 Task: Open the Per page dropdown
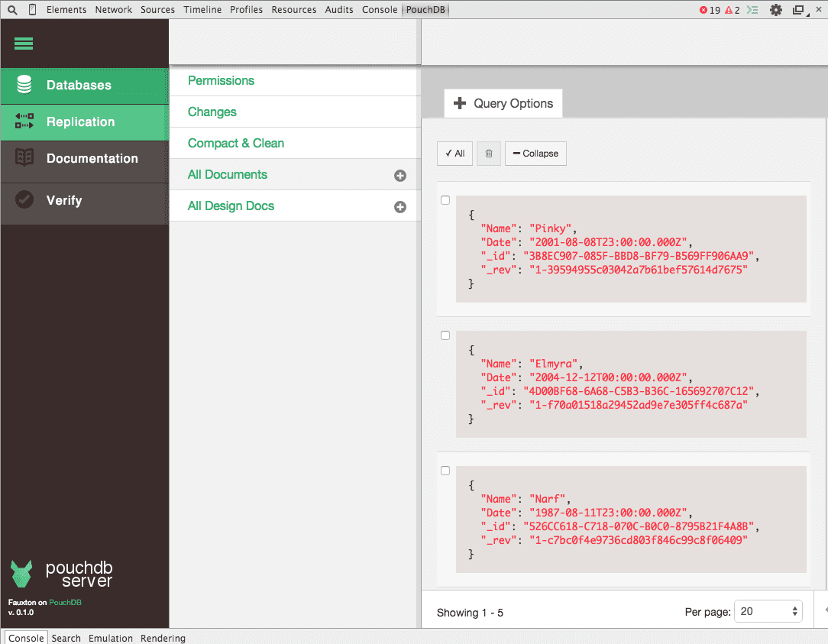pyautogui.click(x=768, y=611)
